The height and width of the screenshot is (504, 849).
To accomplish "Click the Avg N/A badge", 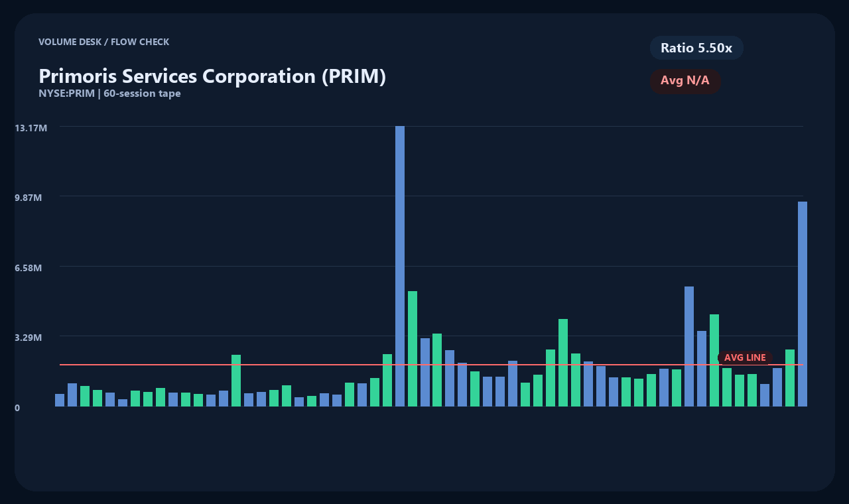I will coord(685,81).
